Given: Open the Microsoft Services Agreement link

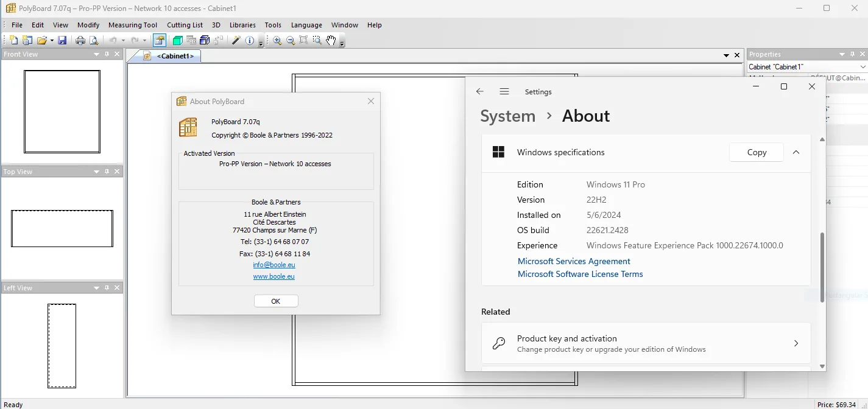Looking at the screenshot, I should 574,261.
